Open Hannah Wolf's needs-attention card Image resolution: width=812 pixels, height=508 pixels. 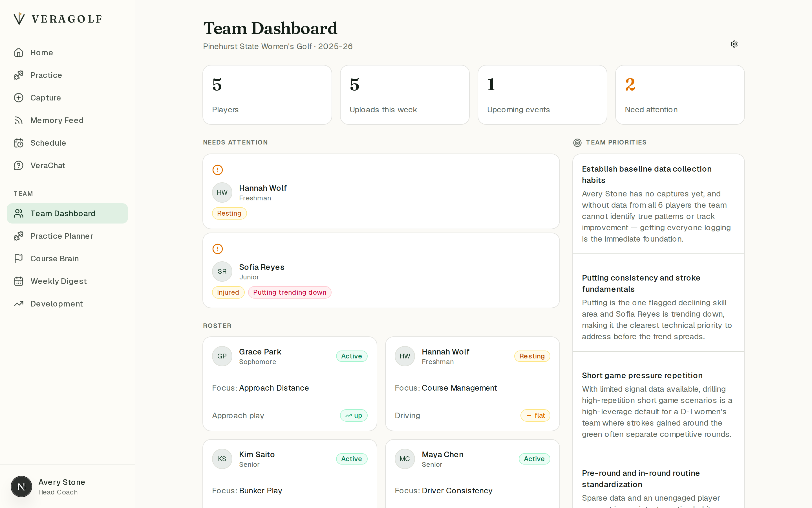381,192
